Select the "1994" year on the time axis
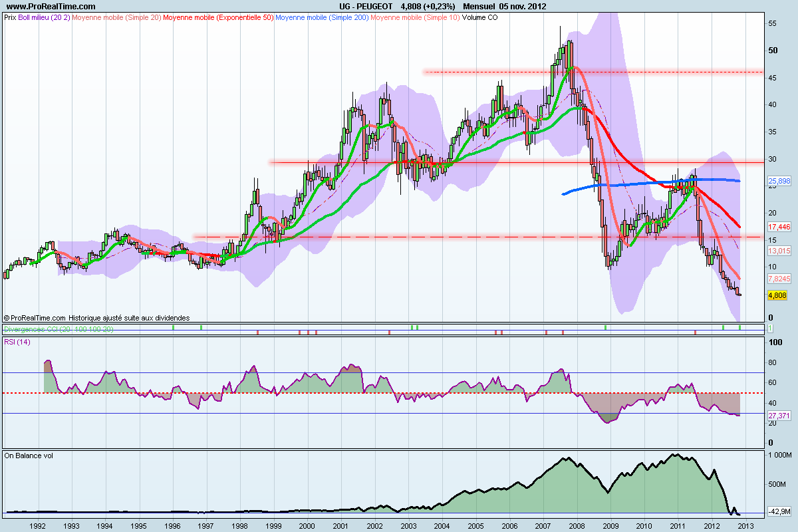The image size is (798, 532). 105,525
